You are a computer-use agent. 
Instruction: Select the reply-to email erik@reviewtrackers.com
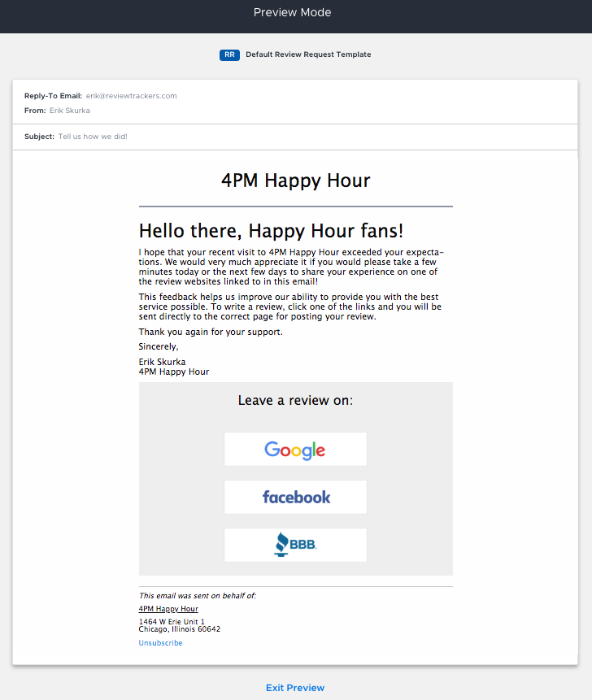[x=131, y=96]
